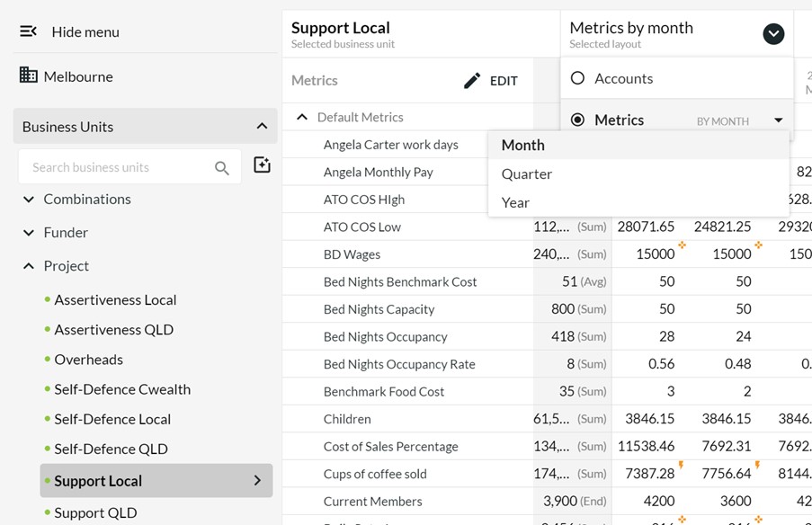The width and height of the screenshot is (812, 525).
Task: Click the Support Local arrow chevron
Action: [257, 480]
